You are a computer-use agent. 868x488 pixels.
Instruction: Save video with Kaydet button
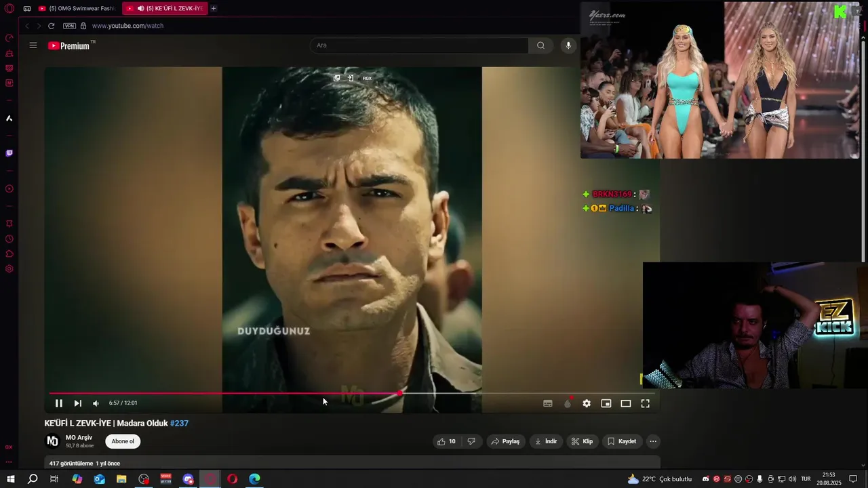tap(622, 441)
